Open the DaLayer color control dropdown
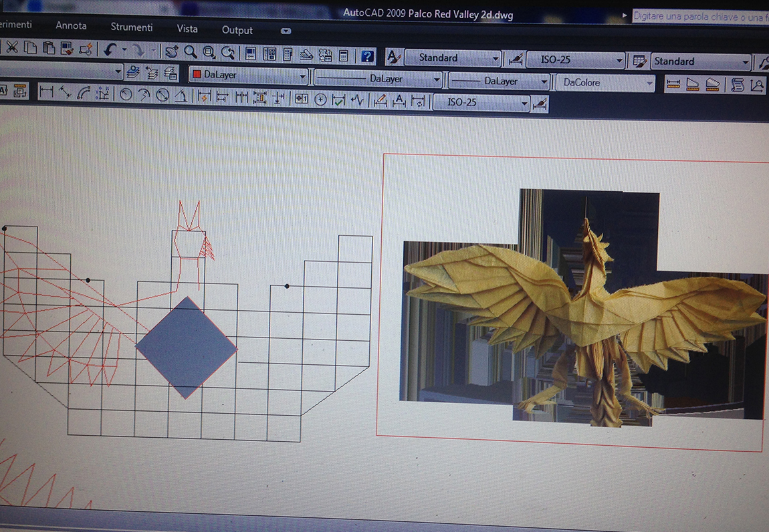 pos(249,76)
